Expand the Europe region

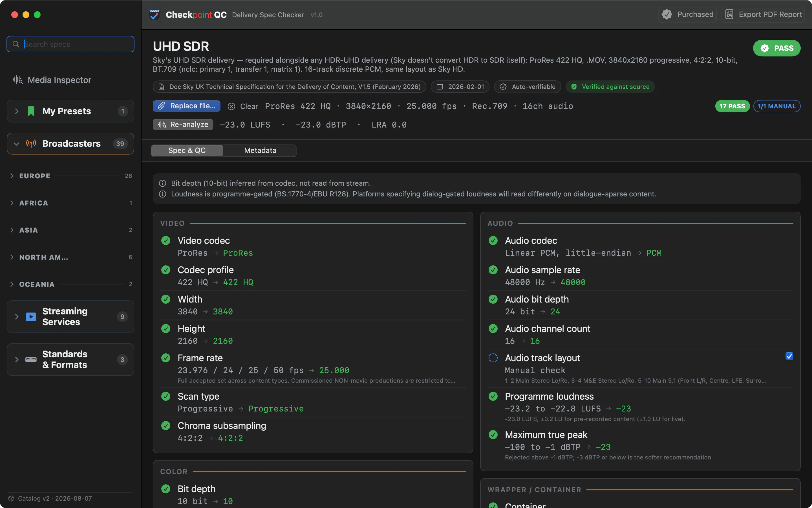12,176
